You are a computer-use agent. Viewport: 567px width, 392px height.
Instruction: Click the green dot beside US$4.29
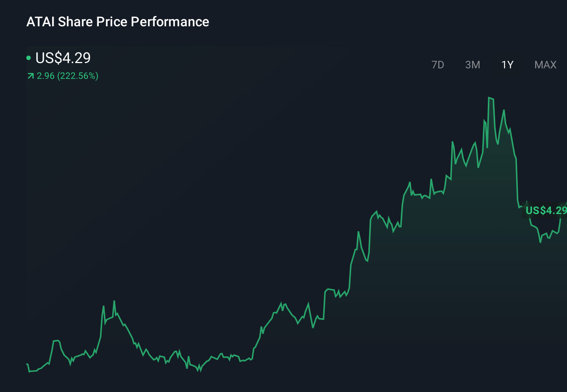coord(29,57)
